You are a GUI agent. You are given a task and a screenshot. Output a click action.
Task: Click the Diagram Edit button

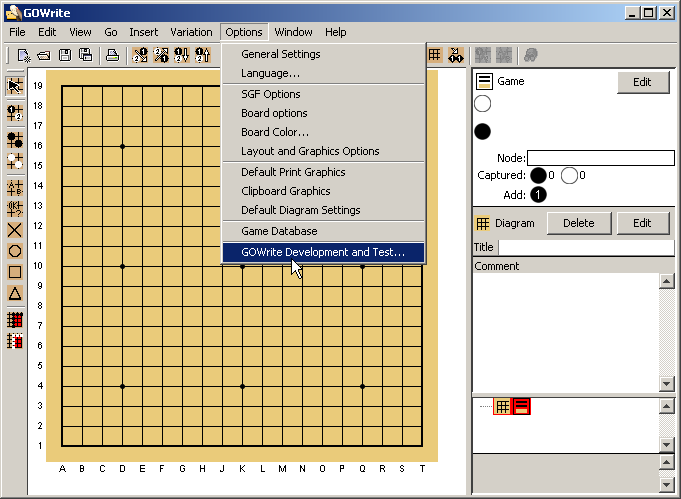[x=643, y=223]
